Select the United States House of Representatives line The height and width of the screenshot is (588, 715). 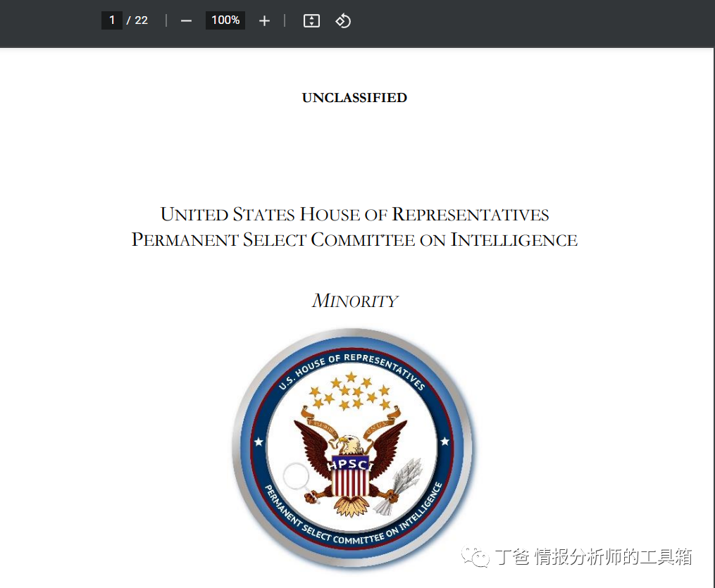(354, 214)
